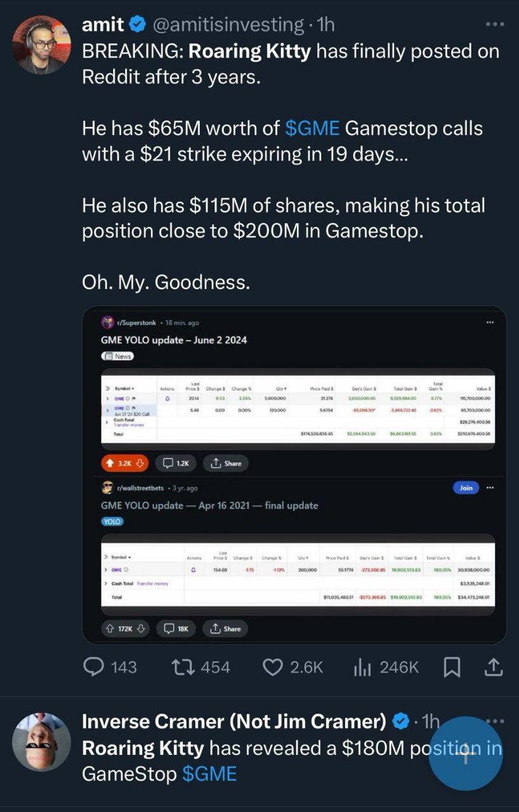Click the $GME cashtag in Inverse Cramer's tweet
This screenshot has height=812, width=519.
pyautogui.click(x=209, y=774)
